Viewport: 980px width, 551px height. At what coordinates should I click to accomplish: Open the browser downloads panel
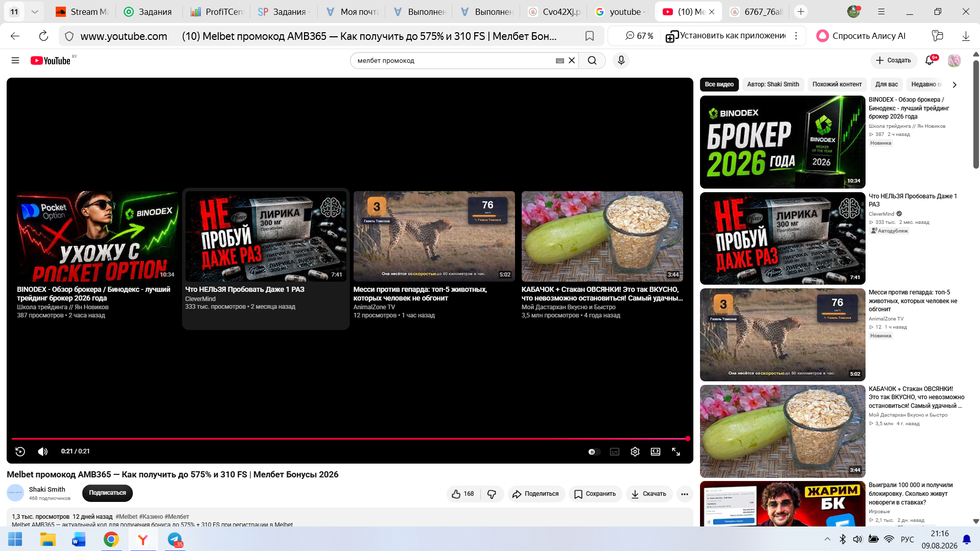coord(966,36)
